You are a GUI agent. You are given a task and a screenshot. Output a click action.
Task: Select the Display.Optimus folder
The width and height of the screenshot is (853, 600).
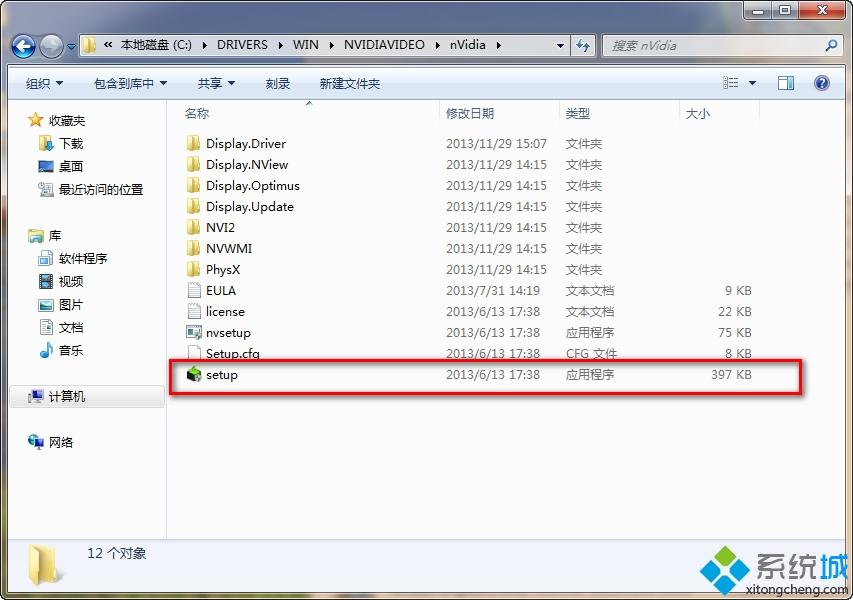point(243,185)
